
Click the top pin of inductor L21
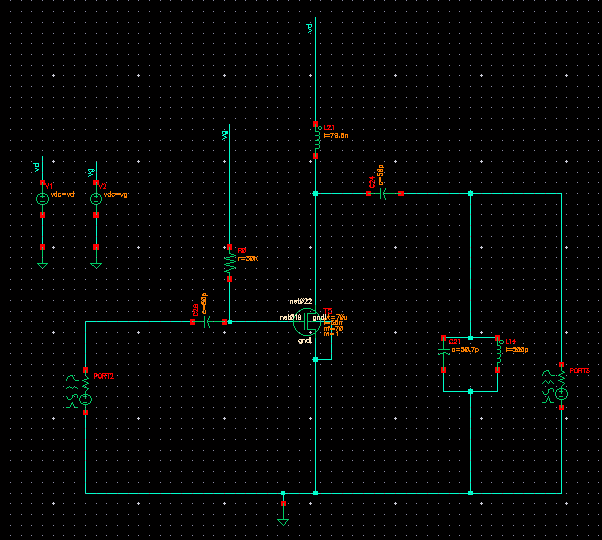pos(316,124)
